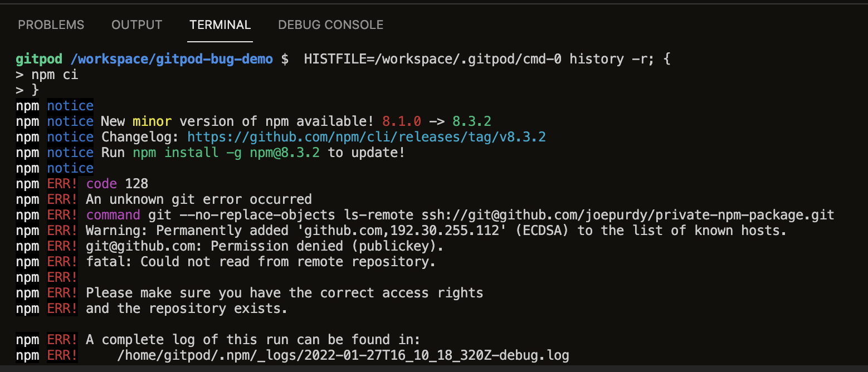Switch to the PROBLEMS tab
Viewport: 868px width, 372px height.
pyautogui.click(x=51, y=25)
